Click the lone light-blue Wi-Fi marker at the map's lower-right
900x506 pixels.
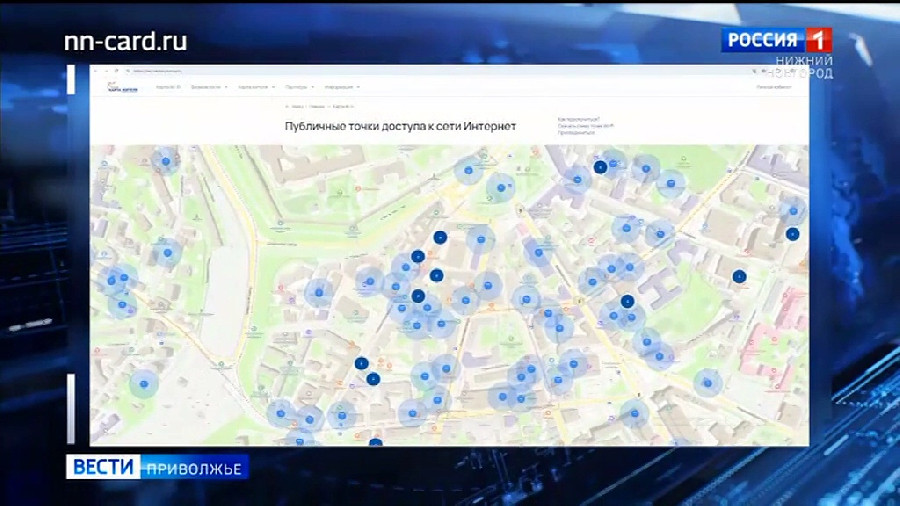click(708, 381)
